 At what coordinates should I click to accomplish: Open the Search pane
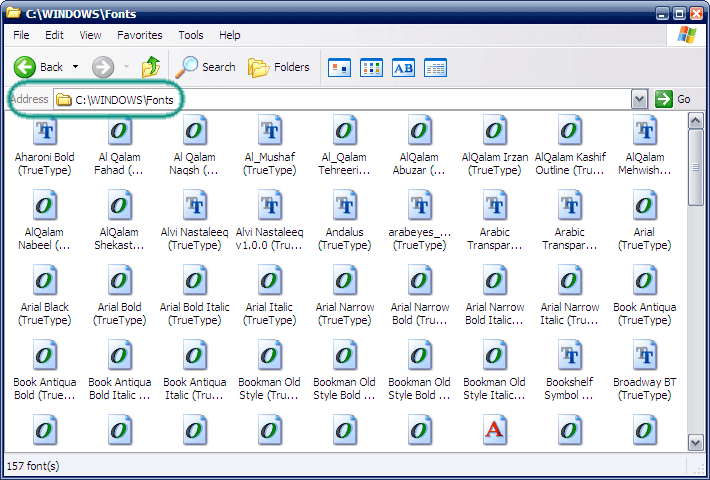pyautogui.click(x=206, y=67)
